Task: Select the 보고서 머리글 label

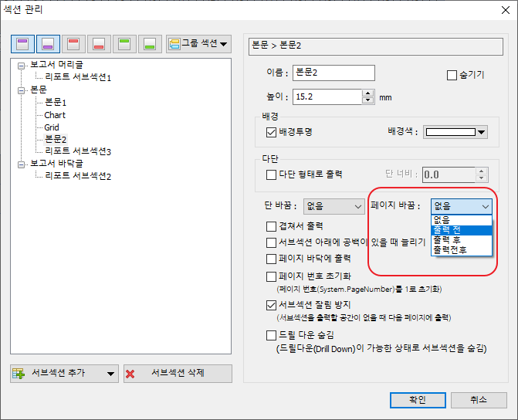Action: coord(56,65)
